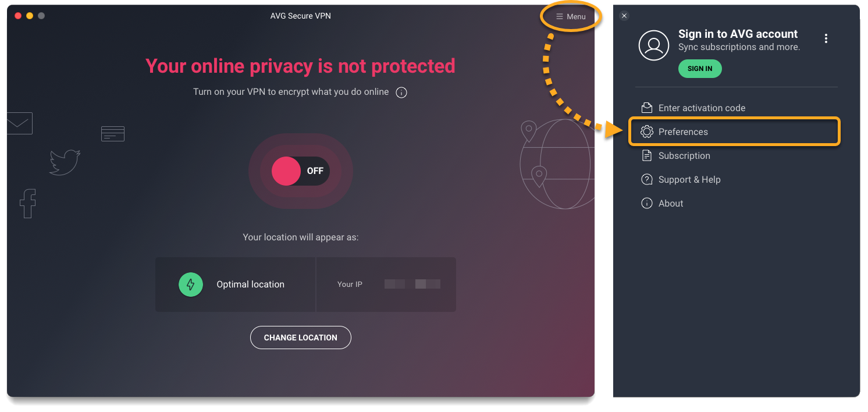Click the Enter activation code icon
The image size is (868, 412).
click(x=646, y=108)
